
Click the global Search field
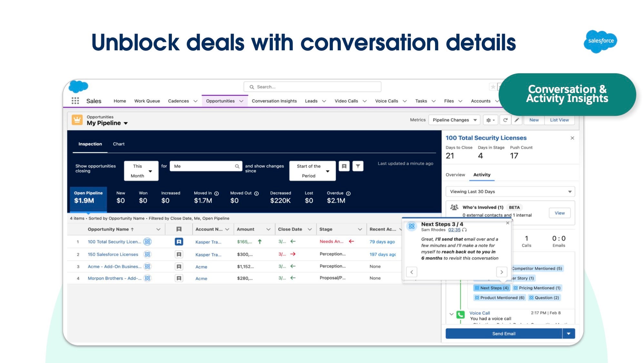click(x=312, y=87)
